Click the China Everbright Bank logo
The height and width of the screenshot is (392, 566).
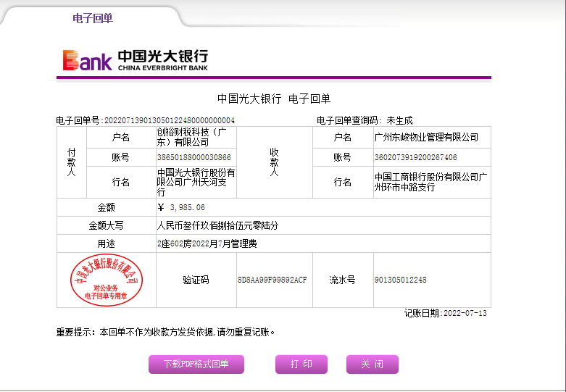(x=136, y=60)
